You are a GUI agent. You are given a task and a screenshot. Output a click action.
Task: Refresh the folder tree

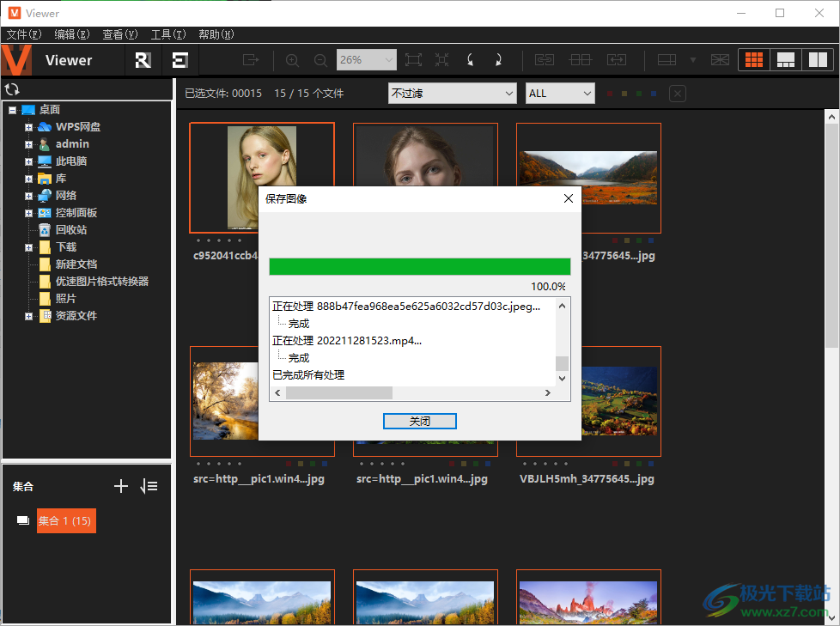(12, 89)
